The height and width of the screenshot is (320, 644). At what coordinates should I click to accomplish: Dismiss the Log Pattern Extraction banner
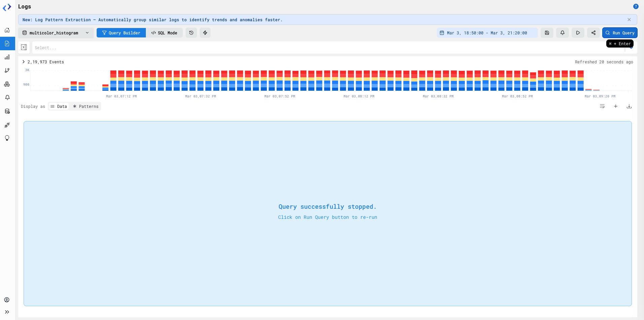click(x=629, y=20)
